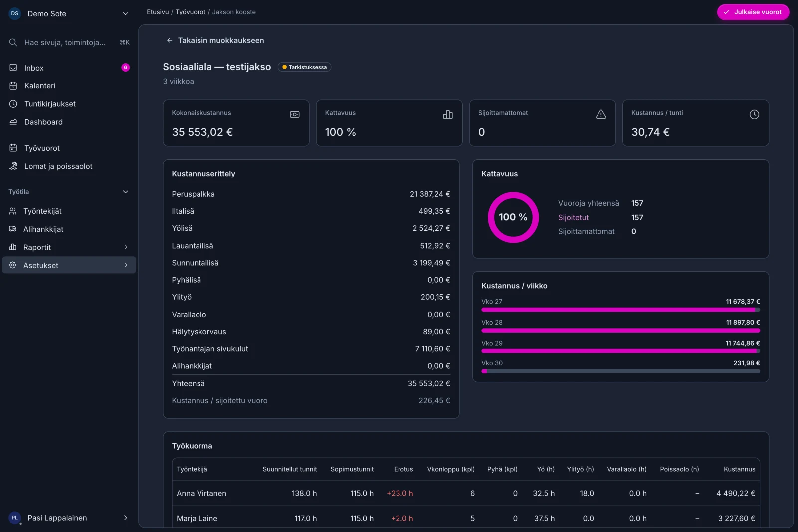Open Inbox in the sidebar
The image size is (798, 532).
[x=69, y=68]
